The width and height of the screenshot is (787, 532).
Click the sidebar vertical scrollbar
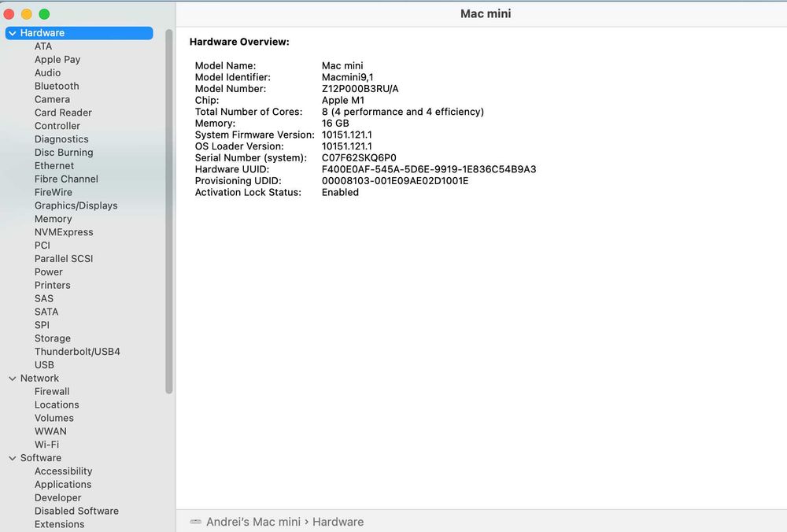169,211
